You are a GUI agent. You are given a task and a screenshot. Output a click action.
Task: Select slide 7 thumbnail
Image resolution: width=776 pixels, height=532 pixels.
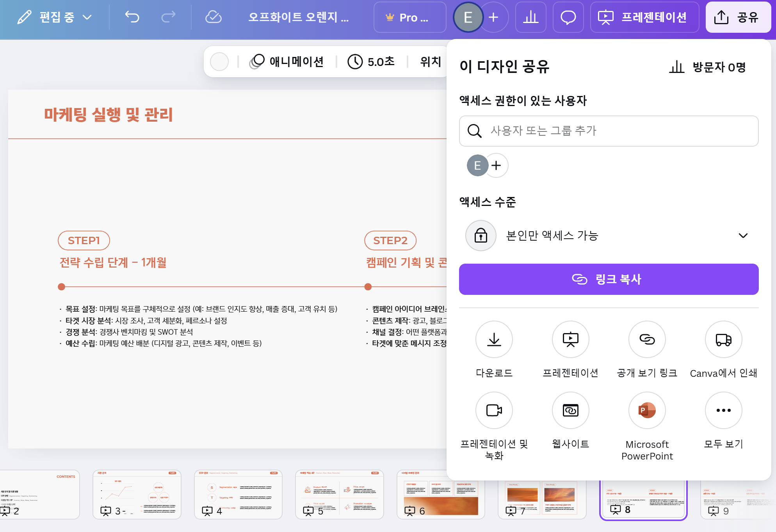542,499
